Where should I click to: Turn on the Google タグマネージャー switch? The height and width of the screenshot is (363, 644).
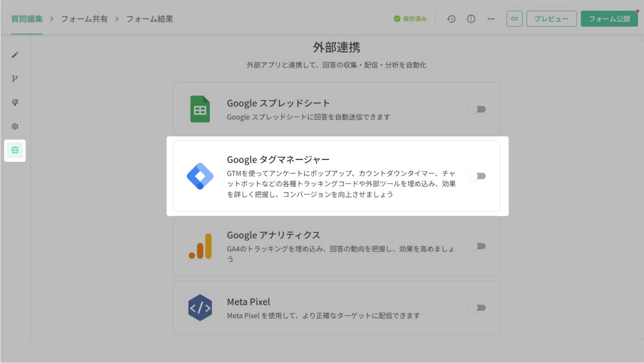(x=477, y=176)
